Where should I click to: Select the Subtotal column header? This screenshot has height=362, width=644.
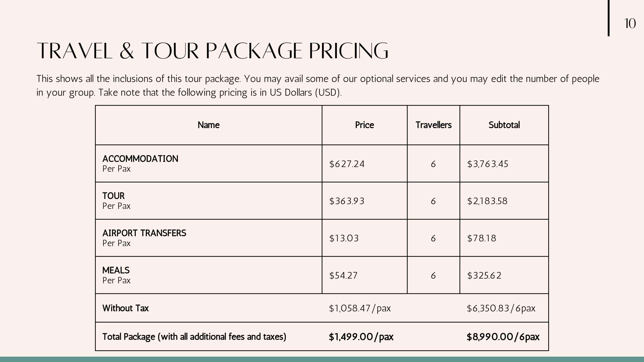504,125
